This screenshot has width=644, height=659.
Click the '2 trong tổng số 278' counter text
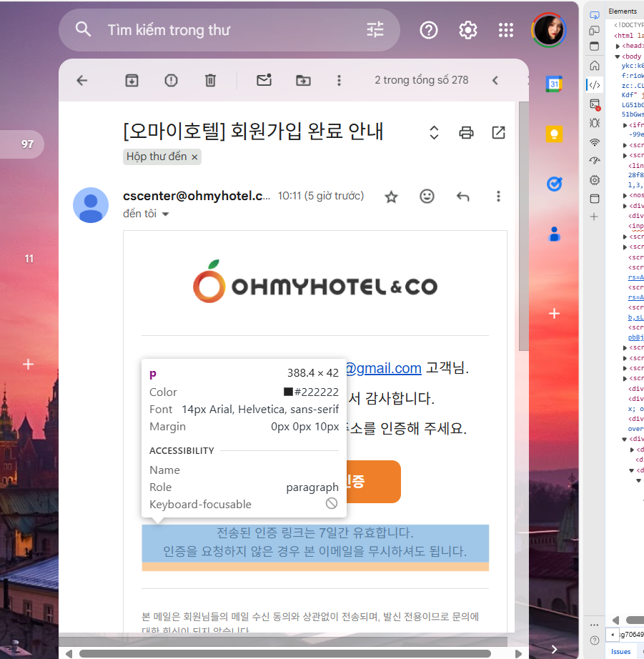click(x=421, y=80)
